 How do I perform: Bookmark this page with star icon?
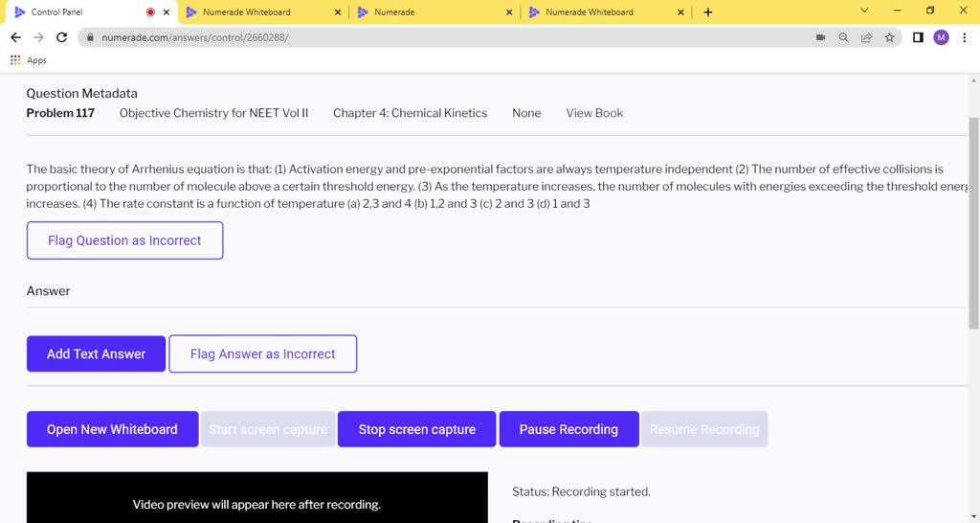[x=889, y=37]
